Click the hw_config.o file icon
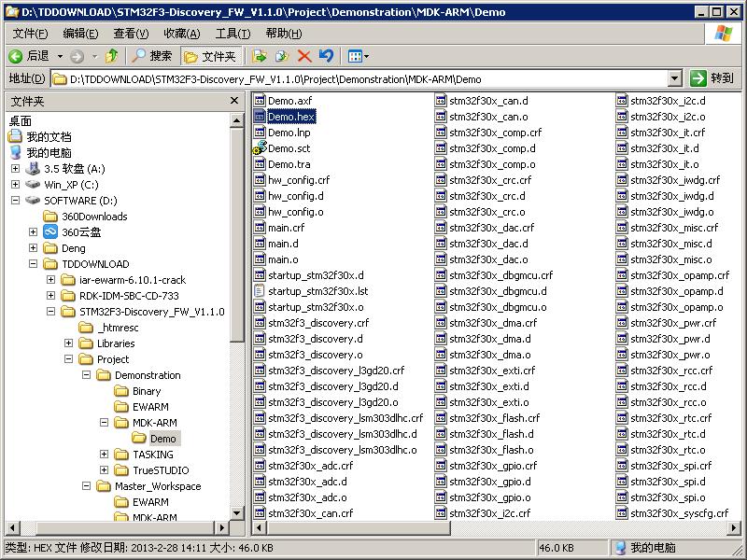747x560 pixels. [260, 212]
